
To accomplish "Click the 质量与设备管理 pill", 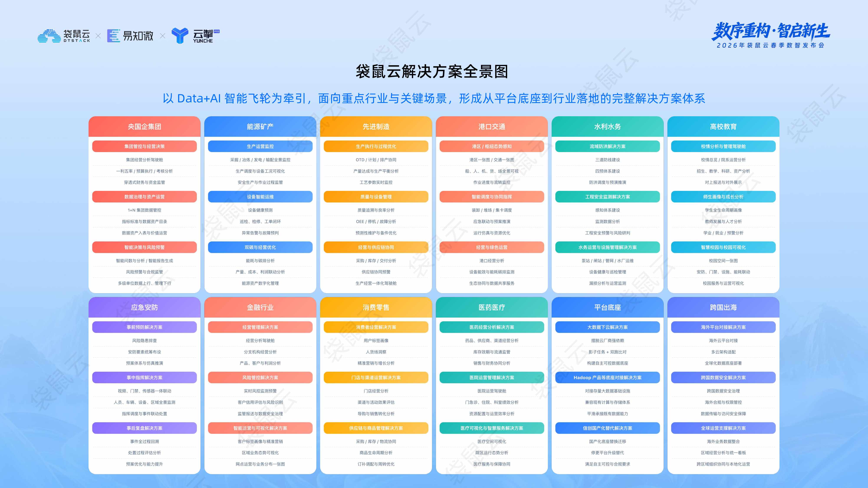I will pyautogui.click(x=376, y=197).
